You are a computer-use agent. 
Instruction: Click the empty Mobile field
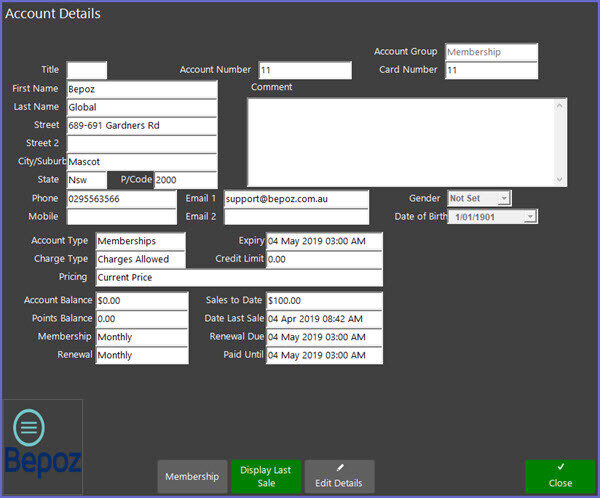[x=121, y=216]
